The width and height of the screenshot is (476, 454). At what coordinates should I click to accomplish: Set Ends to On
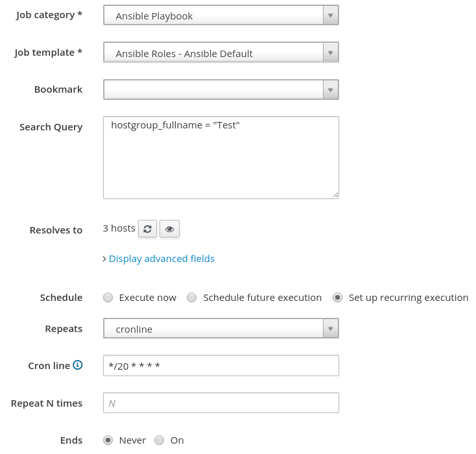tap(160, 440)
